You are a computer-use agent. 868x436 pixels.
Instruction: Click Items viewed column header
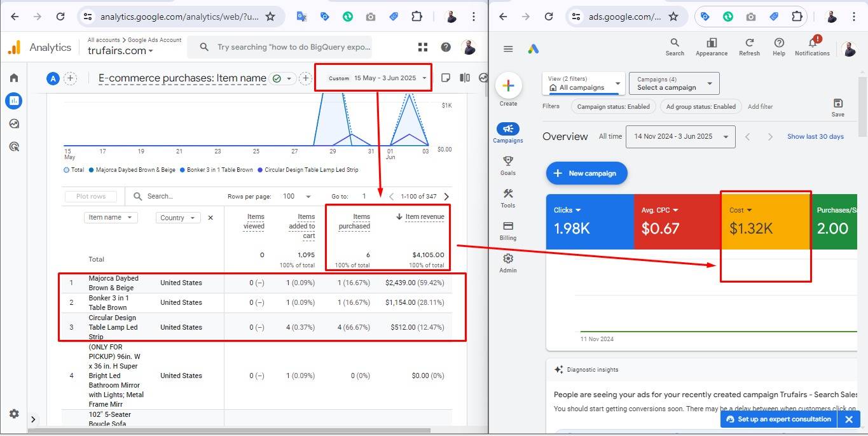254,222
